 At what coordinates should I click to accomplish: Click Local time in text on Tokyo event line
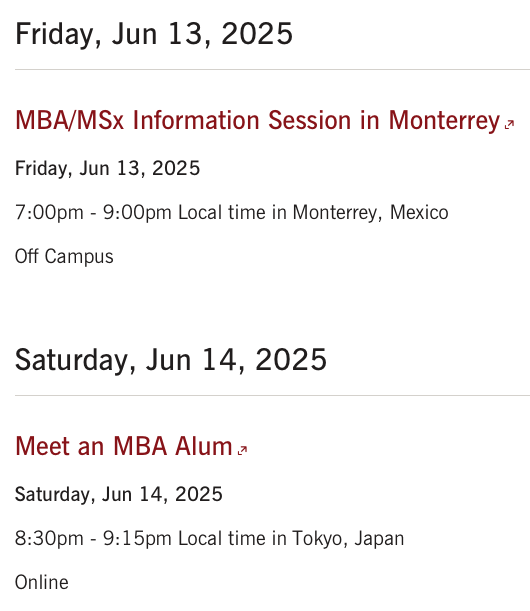(232, 539)
